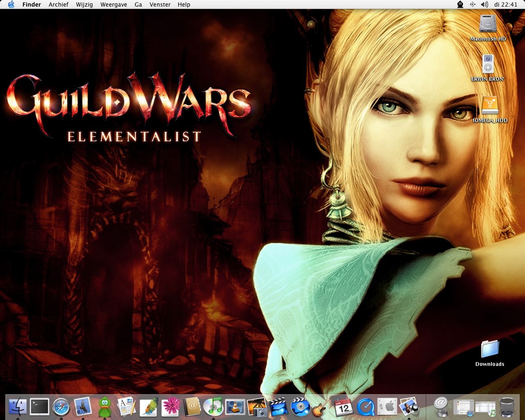Open iCal from the Dock

[x=344, y=407]
